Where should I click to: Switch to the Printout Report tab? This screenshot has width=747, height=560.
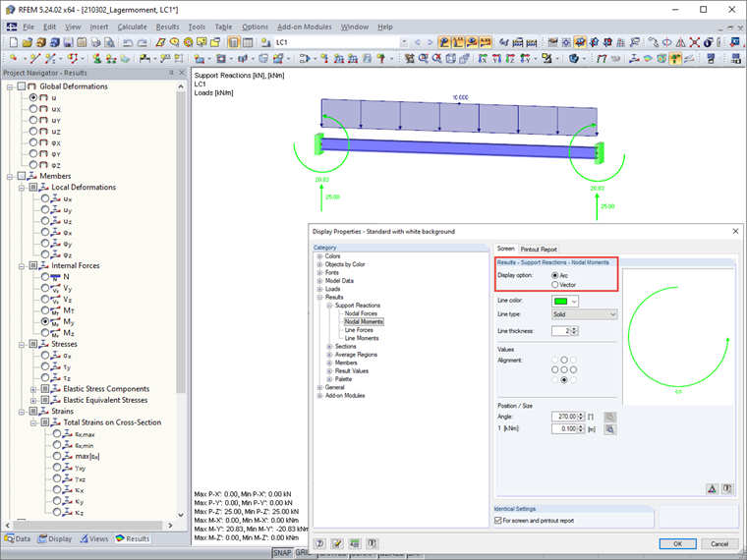pyautogui.click(x=539, y=249)
